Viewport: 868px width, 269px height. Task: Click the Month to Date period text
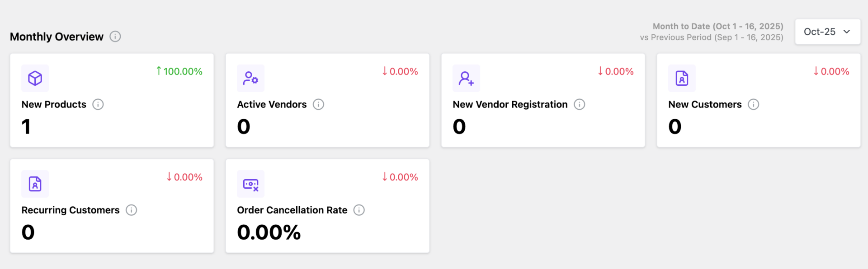[717, 26]
